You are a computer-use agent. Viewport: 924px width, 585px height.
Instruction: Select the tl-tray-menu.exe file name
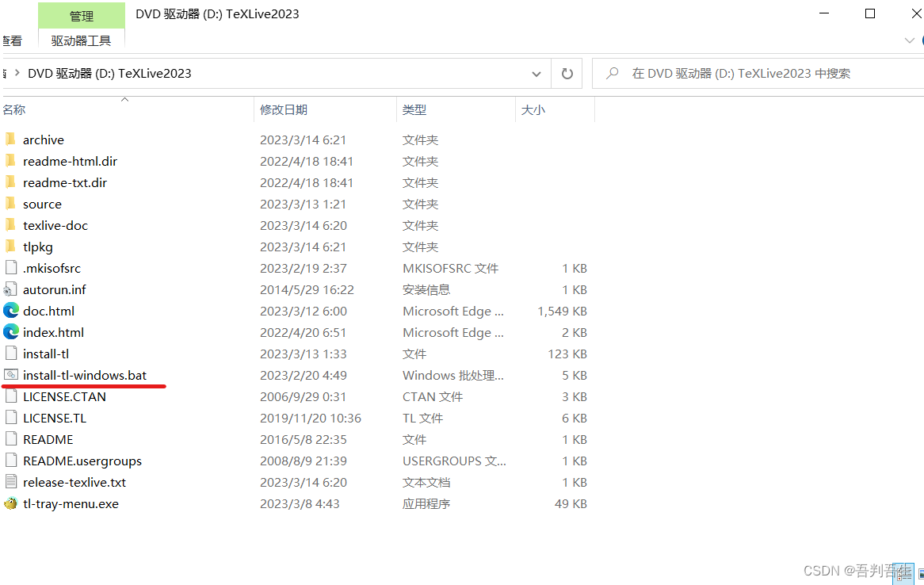coord(71,503)
